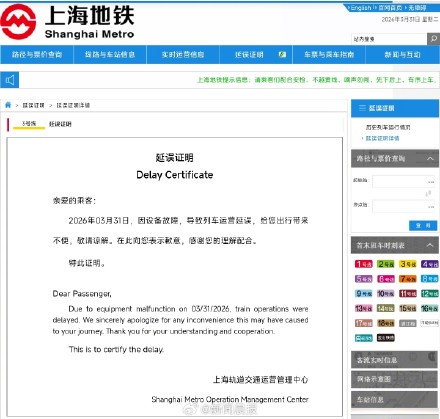440x419 pixels.
Task: Select Line 18 brown badge
Action: pyautogui.click(x=386, y=323)
